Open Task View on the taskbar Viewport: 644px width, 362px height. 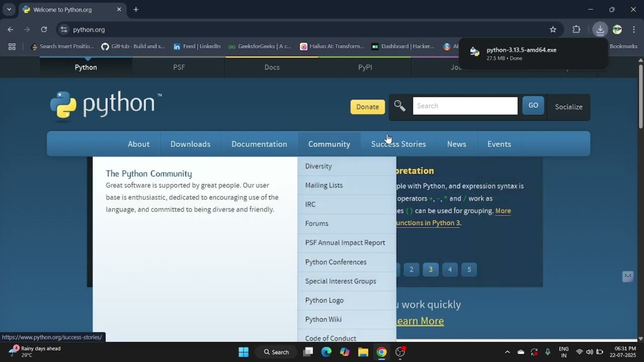pos(308,352)
